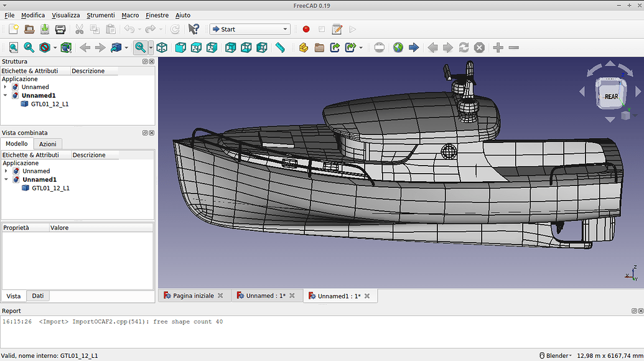Open link actions dropdown arrow
This screenshot has height=361, width=644.
coord(361,48)
